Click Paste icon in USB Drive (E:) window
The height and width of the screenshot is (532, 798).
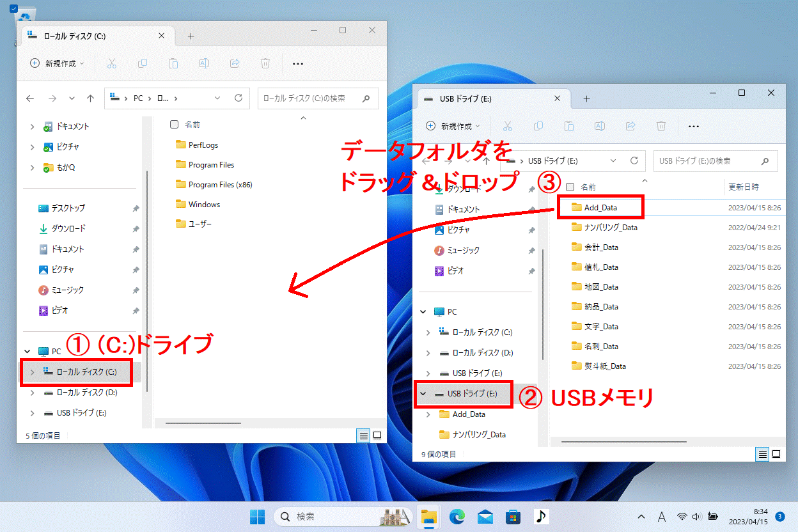[569, 126]
